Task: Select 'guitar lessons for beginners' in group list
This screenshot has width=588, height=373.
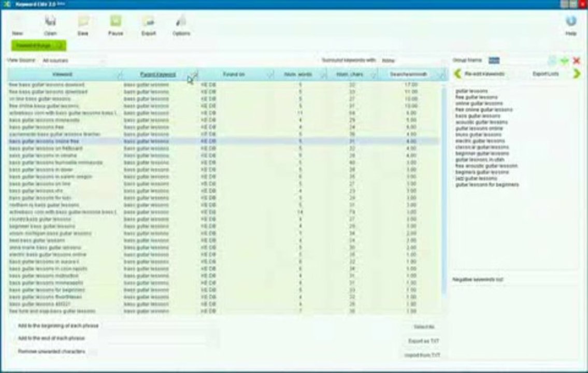Action: click(487, 185)
